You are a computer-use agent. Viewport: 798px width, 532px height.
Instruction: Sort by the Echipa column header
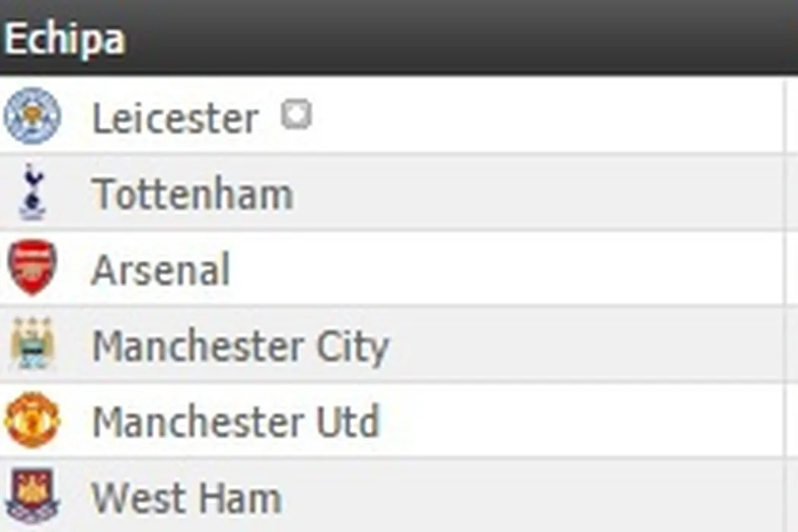tap(65, 40)
